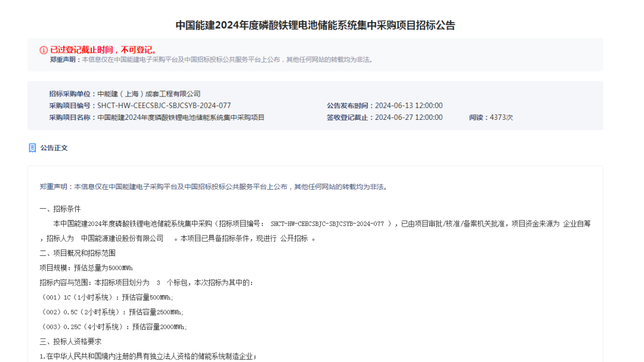
Task: Click the tendering unit name 中能建（上海）成套工程有限公司
Action: (x=148, y=94)
